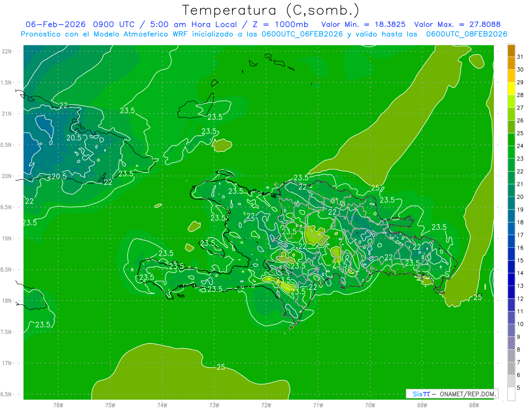Viewport: 532px width, 411px height.
Task: Click the "71W" longitude axis label
Action: point(318,405)
